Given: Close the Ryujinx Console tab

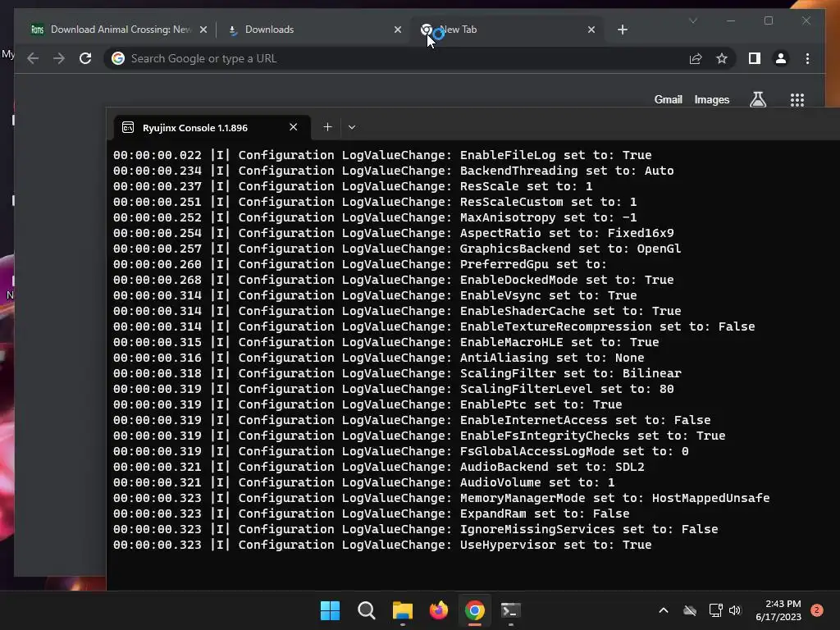Looking at the screenshot, I should 293,127.
